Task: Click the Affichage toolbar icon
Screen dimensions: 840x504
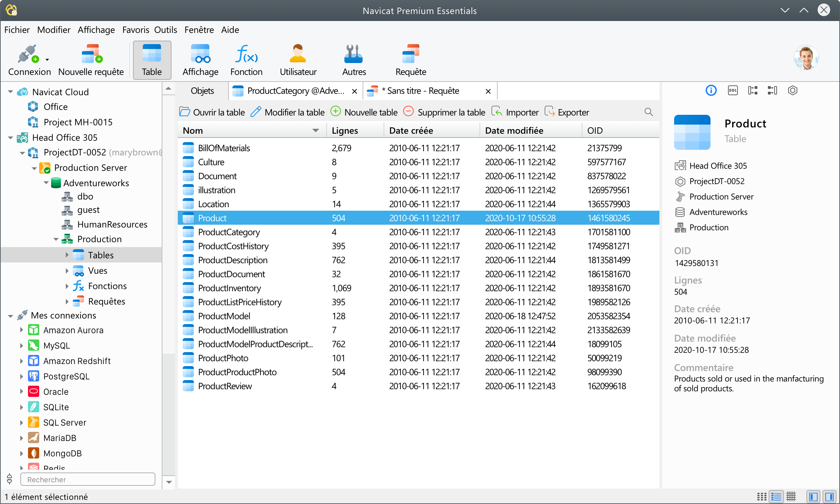Action: point(200,54)
